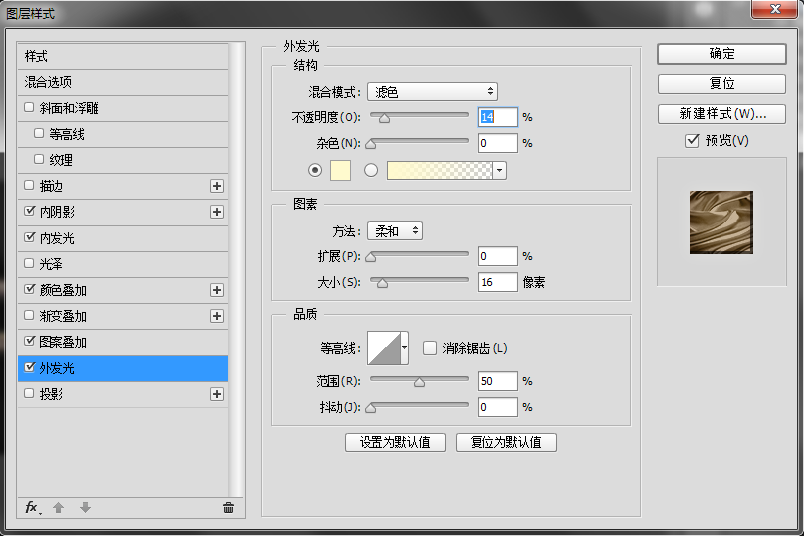Click the move effect down arrow
Viewport: 804px width, 536px height.
click(85, 508)
